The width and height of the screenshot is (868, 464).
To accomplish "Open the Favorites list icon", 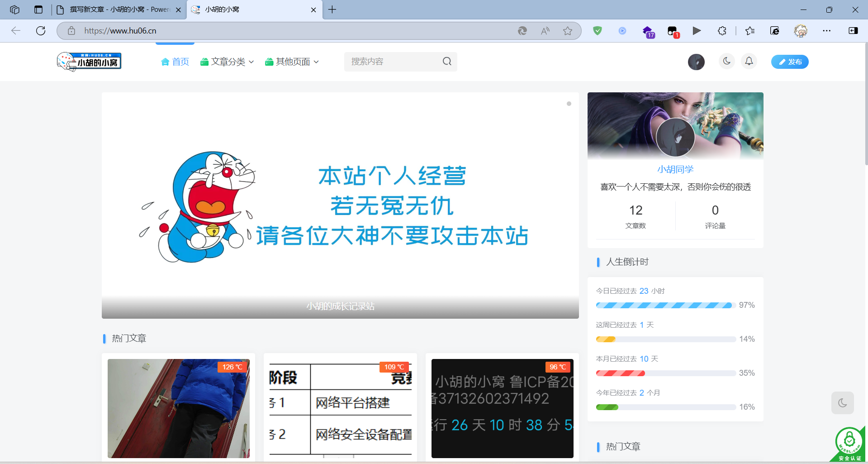I will [x=750, y=31].
